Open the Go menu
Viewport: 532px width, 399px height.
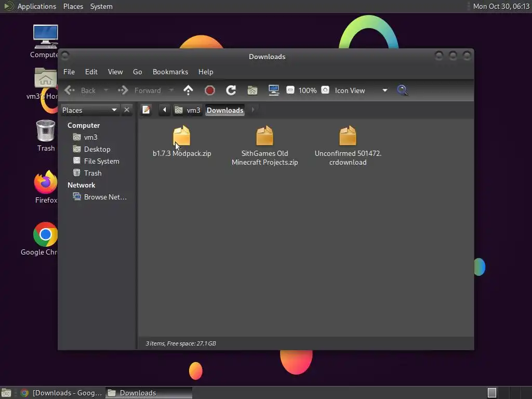[x=137, y=72]
